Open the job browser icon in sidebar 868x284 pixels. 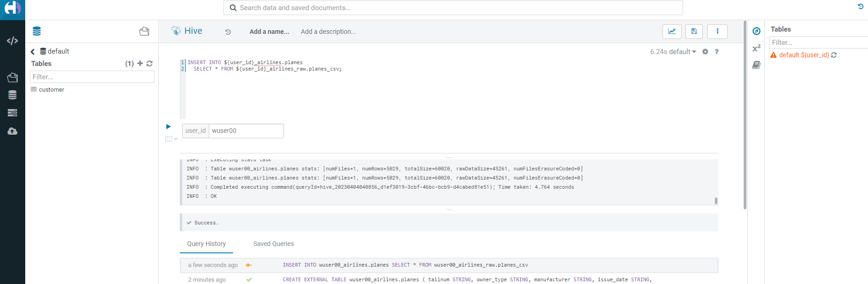(x=12, y=113)
